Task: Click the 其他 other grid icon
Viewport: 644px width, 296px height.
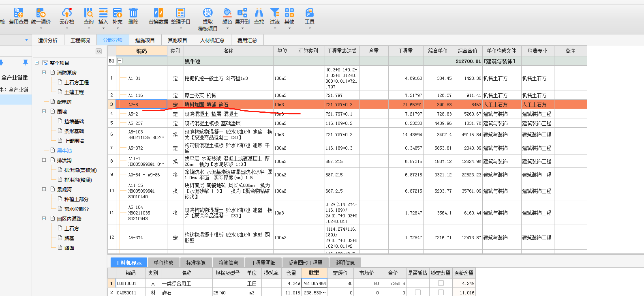Action: (289, 13)
